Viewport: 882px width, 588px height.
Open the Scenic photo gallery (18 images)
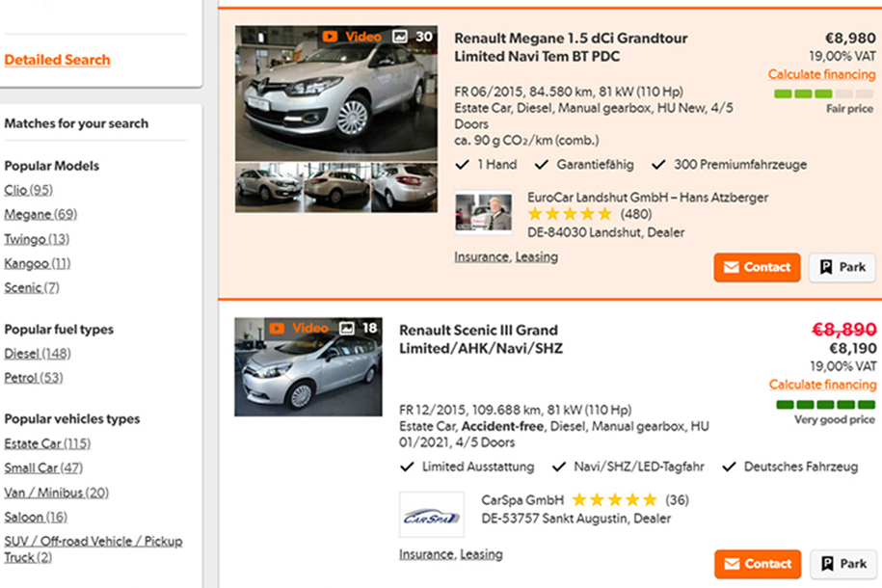(359, 329)
